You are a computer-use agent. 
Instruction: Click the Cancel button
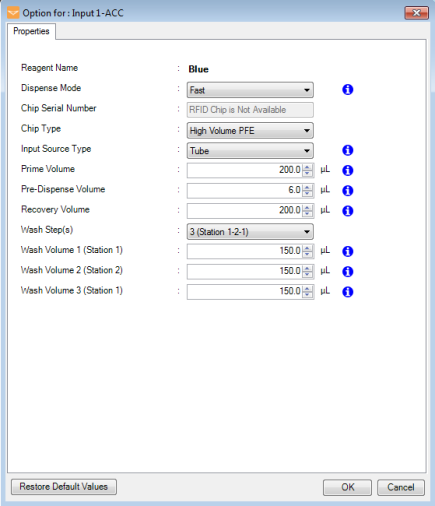(x=401, y=487)
